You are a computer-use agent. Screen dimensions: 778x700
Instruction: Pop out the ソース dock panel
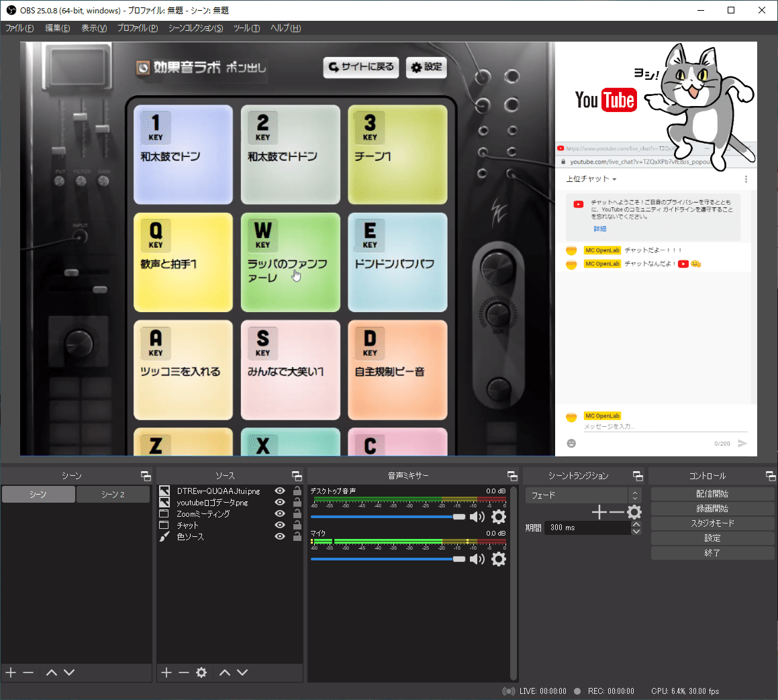[297, 477]
